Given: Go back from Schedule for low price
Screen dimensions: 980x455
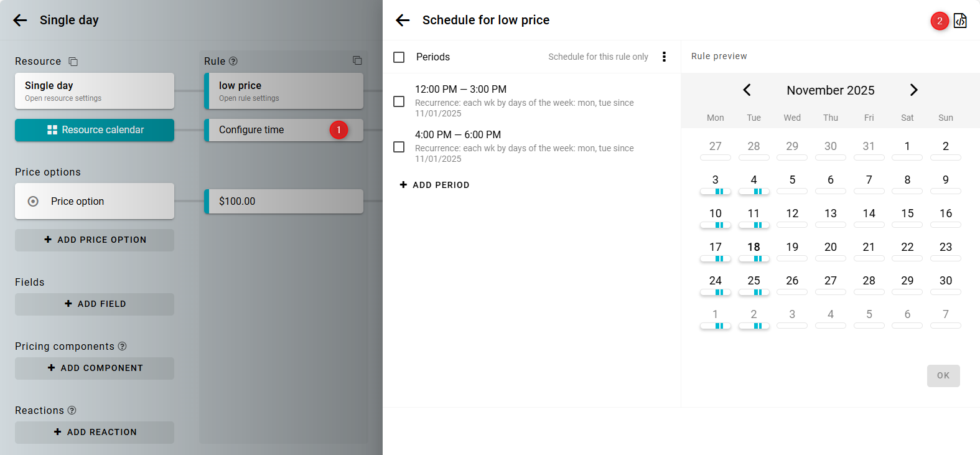Looking at the screenshot, I should point(403,20).
